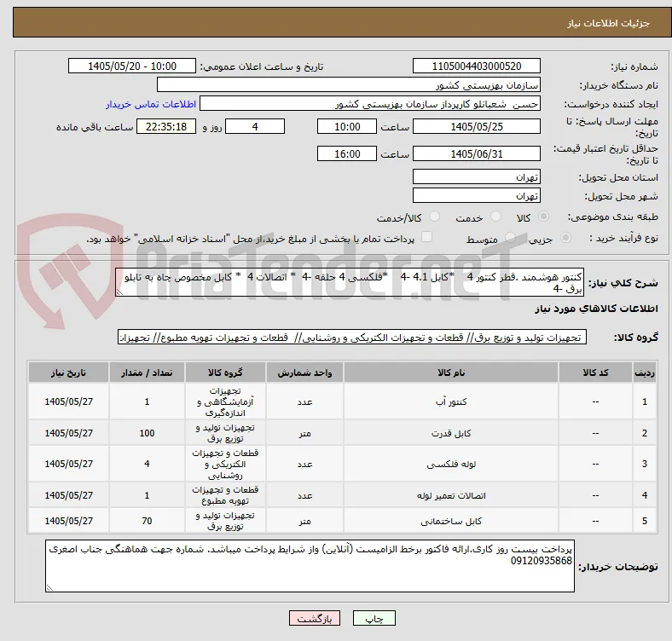This screenshot has width=672, height=641.
Task: Select the خدمت radio button
Action: click(495, 217)
